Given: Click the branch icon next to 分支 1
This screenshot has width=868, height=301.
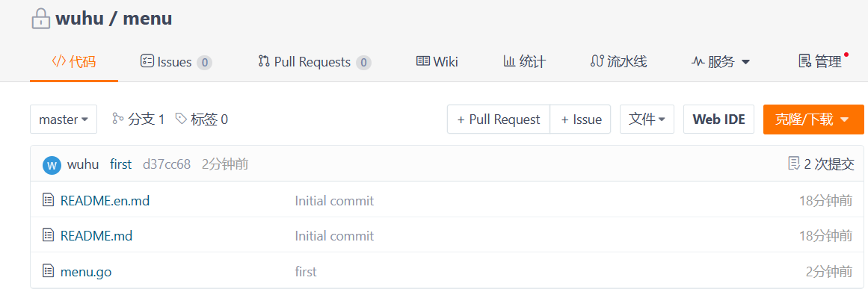Looking at the screenshot, I should 117,119.
